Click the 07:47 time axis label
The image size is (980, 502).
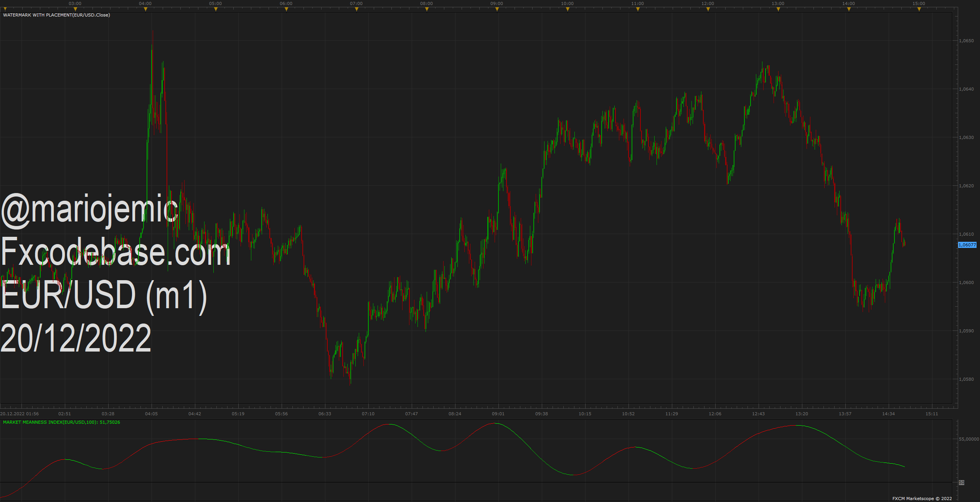[411, 414]
